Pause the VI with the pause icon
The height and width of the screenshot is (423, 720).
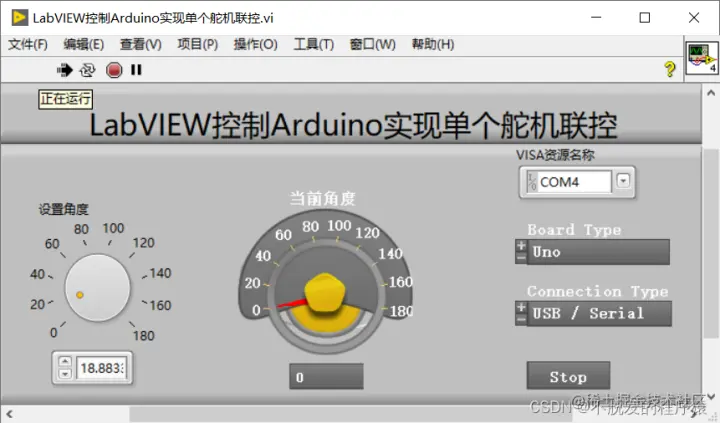pos(136,70)
